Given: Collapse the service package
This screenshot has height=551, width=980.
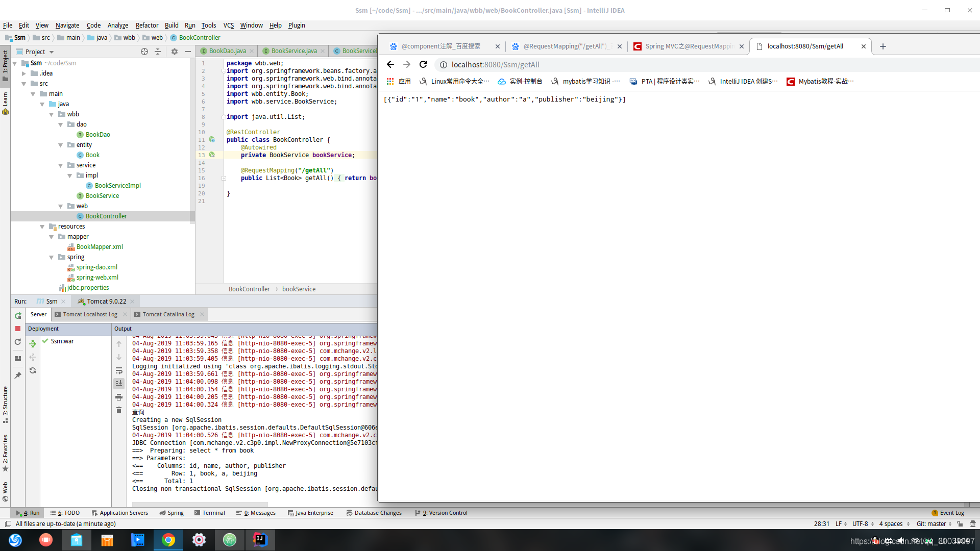Looking at the screenshot, I should [60, 165].
